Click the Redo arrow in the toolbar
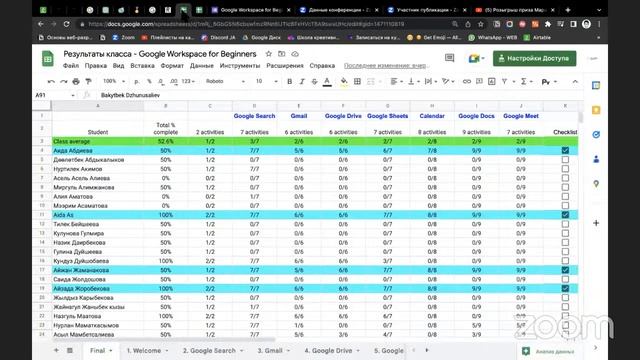Screen dimensions: 640x360 64,82
